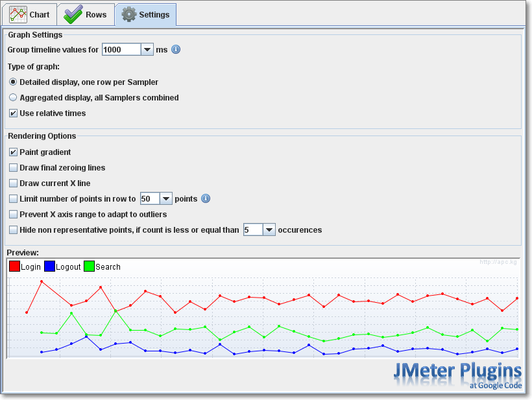Image resolution: width=532 pixels, height=400 pixels.
Task: Open the occurrences count 5 dropdown
Action: click(x=269, y=230)
